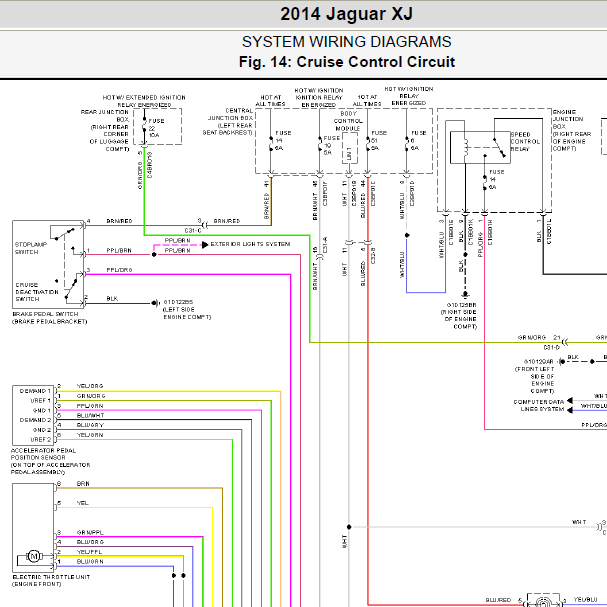Viewport: 607px width, 607px height.
Task: Click the 'REAR JUNCTION BOX' label
Action: [x=105, y=116]
